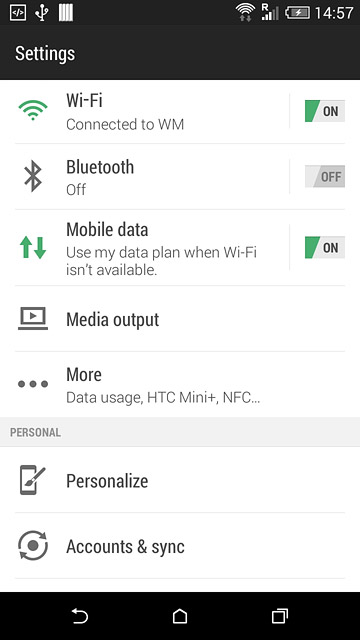The image size is (360, 640).
Task: Enable the Bluetooth OFF switch
Action: (x=325, y=176)
